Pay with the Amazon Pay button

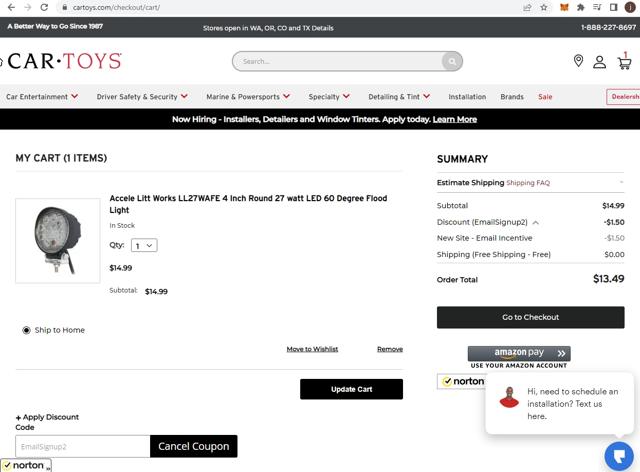(x=519, y=353)
